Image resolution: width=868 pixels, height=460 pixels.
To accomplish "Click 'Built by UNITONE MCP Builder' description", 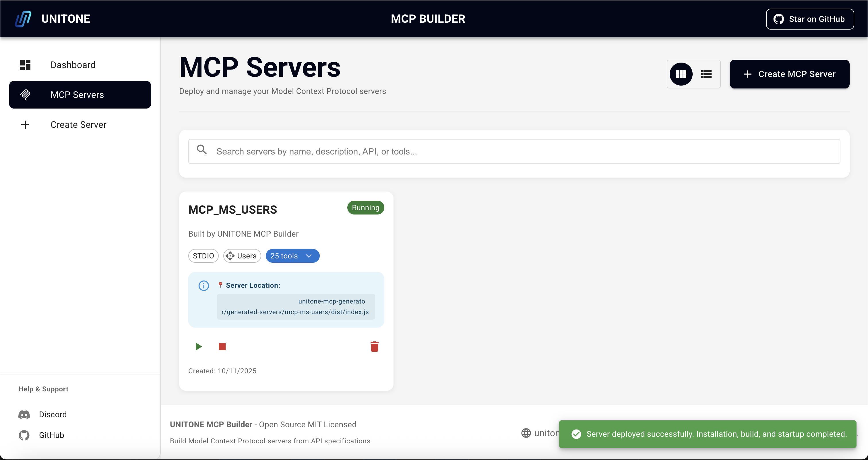I will (243, 234).
